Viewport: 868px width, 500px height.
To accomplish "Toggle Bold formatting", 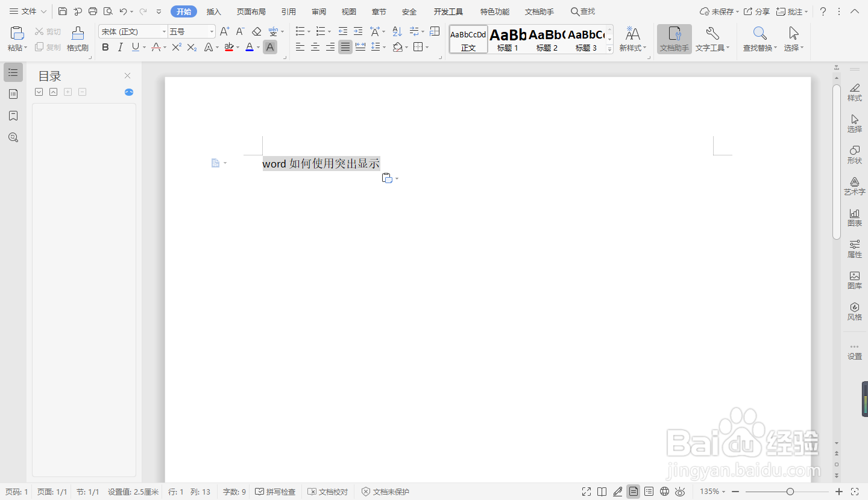I will click(105, 47).
